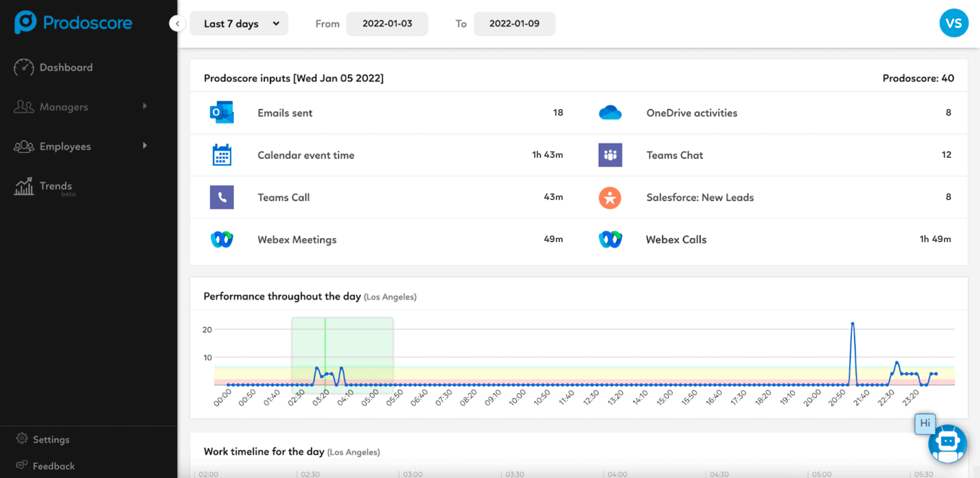Click the Trends chart icon
This screenshot has width=980, height=478.
coord(24,186)
